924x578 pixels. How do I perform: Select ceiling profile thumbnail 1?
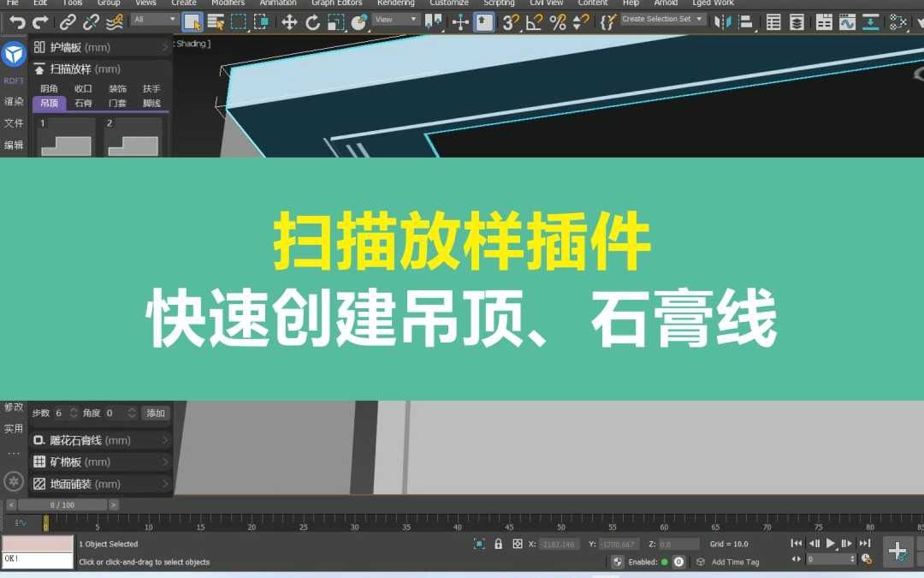click(x=66, y=137)
